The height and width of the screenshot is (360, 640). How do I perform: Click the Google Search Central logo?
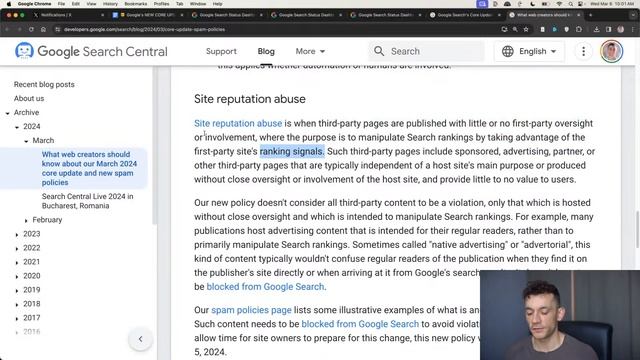pos(91,51)
